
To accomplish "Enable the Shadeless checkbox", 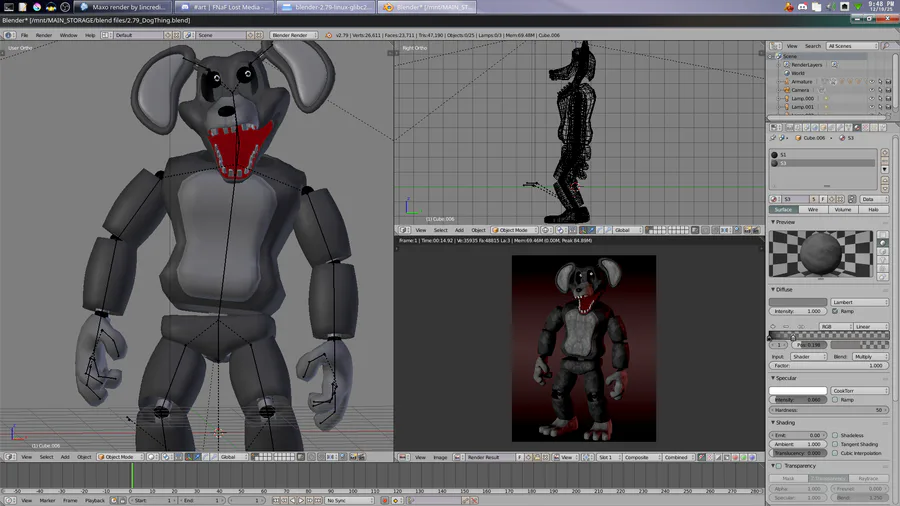I will click(x=836, y=435).
